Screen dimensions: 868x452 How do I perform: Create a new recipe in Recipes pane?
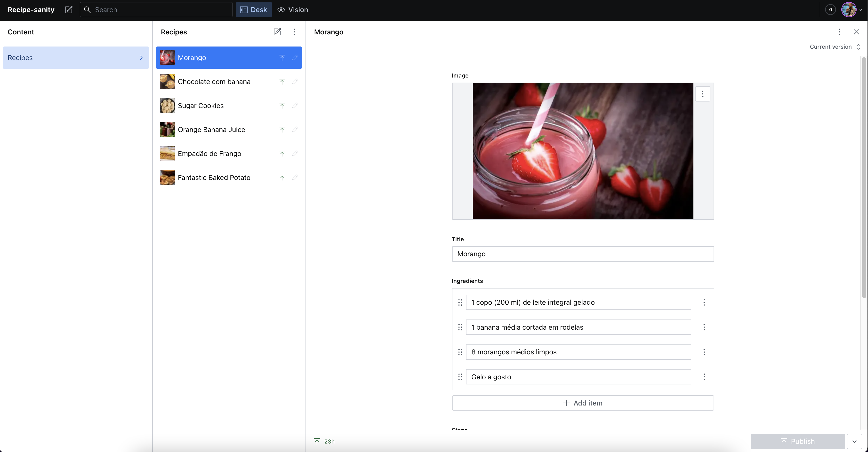277,32
